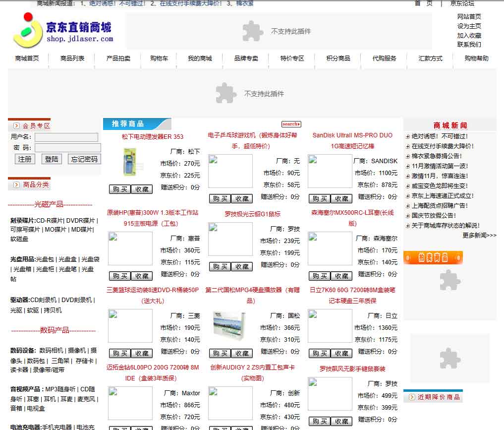The image size is (504, 430).
Task: Open the 京东论坛 link
Action: point(462,3)
